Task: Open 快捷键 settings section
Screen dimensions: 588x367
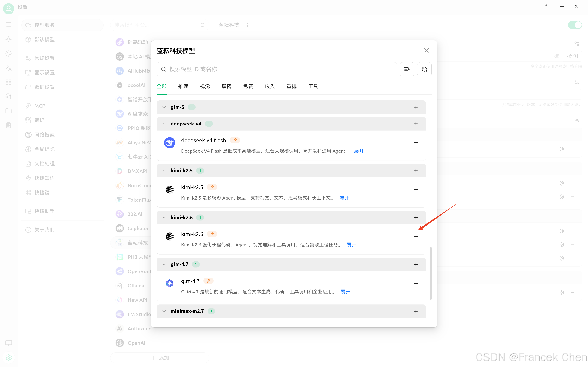Action: pyautogui.click(x=62, y=193)
